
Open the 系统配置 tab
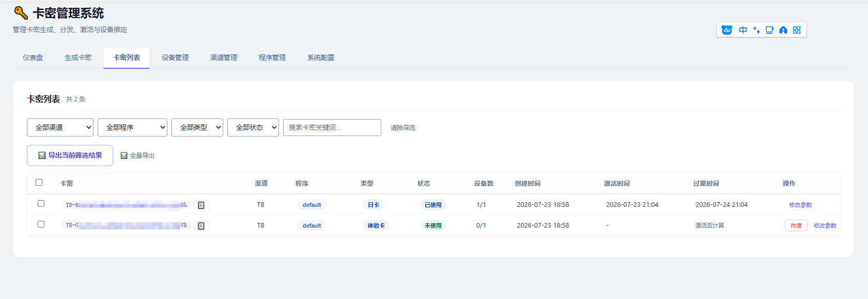(x=321, y=57)
